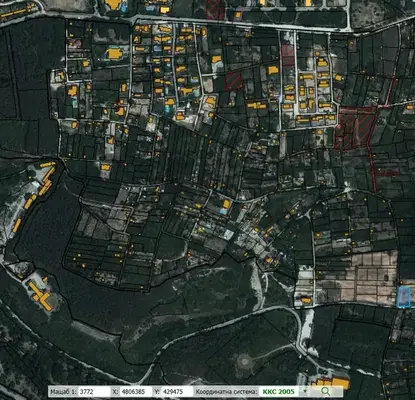Click the L-shaped orange building complex at the bottom-left
This screenshot has width=415, height=400.
pos(41,296)
